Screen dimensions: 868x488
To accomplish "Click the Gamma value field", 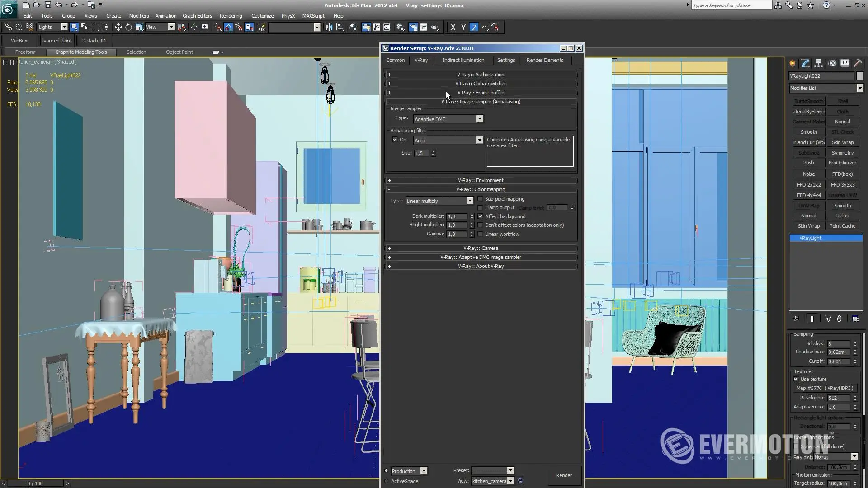I will tap(457, 234).
